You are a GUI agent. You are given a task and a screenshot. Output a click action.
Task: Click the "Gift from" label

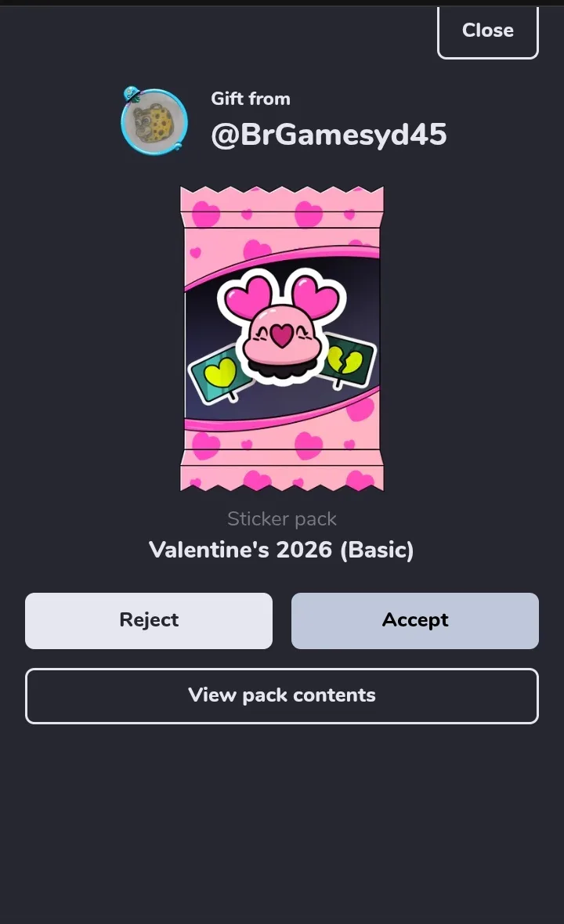point(251,99)
